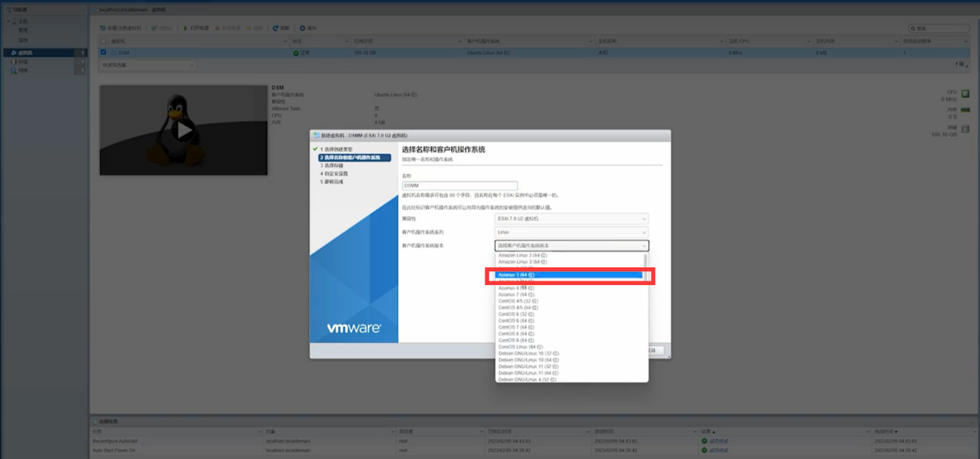Screen dimensions: 980x459
Task: Open 监控 under 主机 in the navigator
Action: pos(24,39)
